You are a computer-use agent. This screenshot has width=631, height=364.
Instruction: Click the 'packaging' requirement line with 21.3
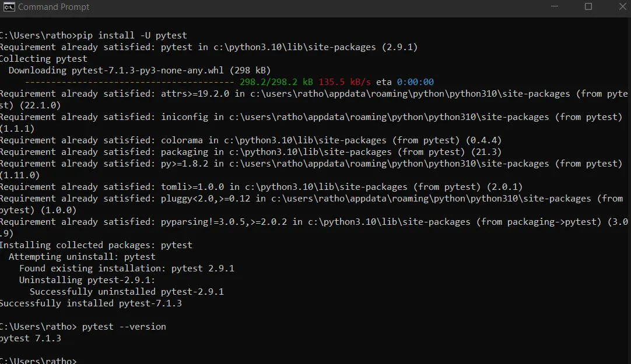[x=251, y=152]
